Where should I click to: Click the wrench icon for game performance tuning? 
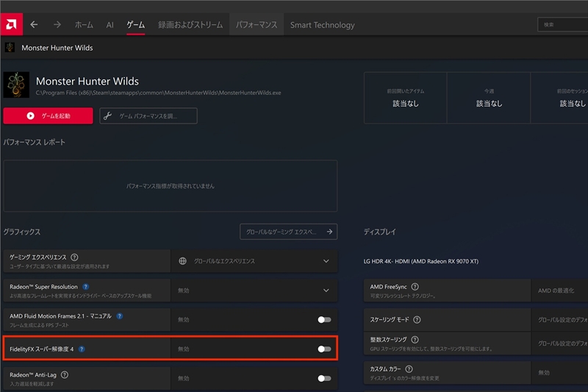(x=108, y=116)
